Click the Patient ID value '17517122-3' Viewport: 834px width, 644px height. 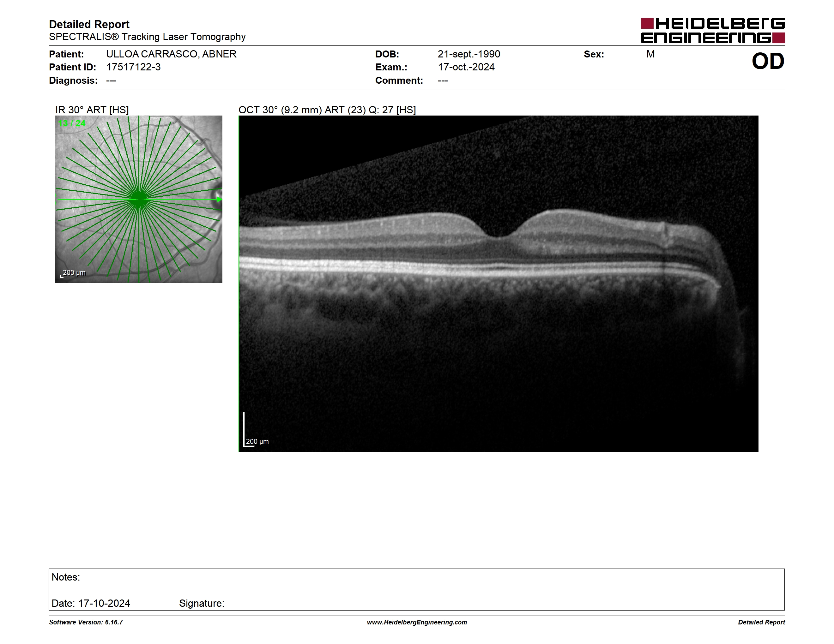pos(133,67)
